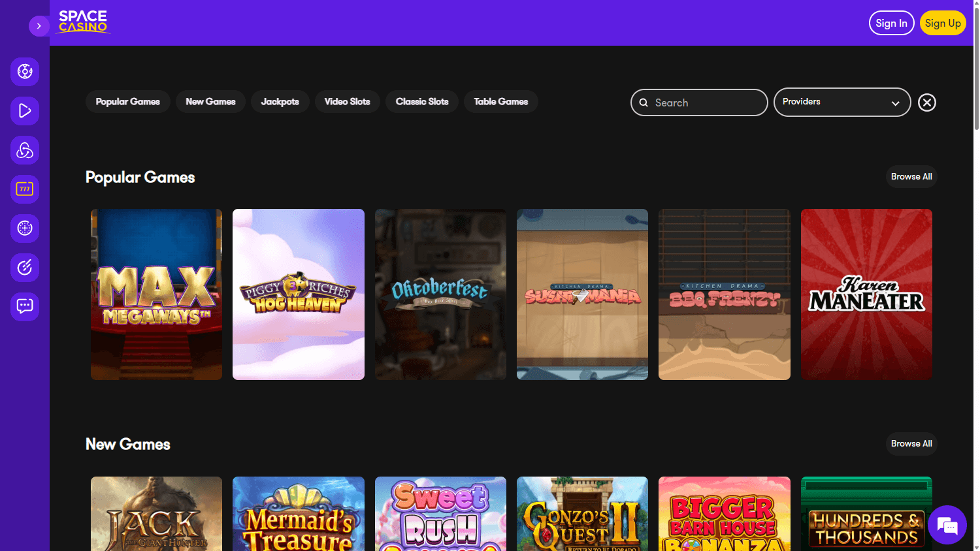Collapse filters using the X circle icon
This screenshot has width=980, height=551.
926,102
